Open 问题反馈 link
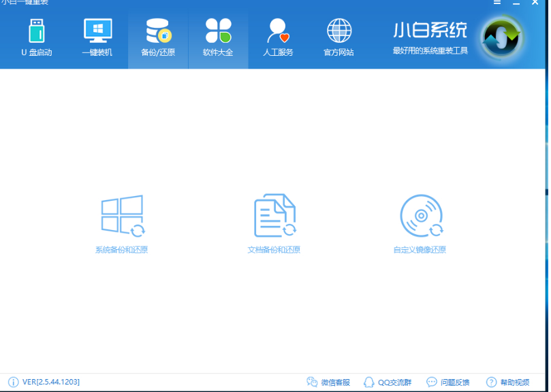 tap(455, 382)
